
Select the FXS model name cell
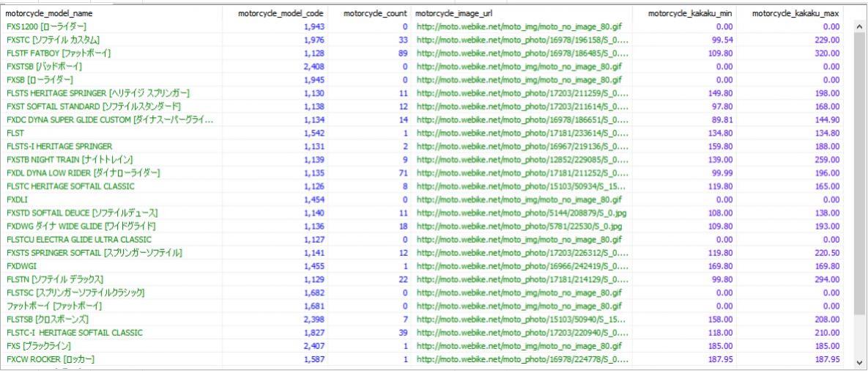(111, 345)
